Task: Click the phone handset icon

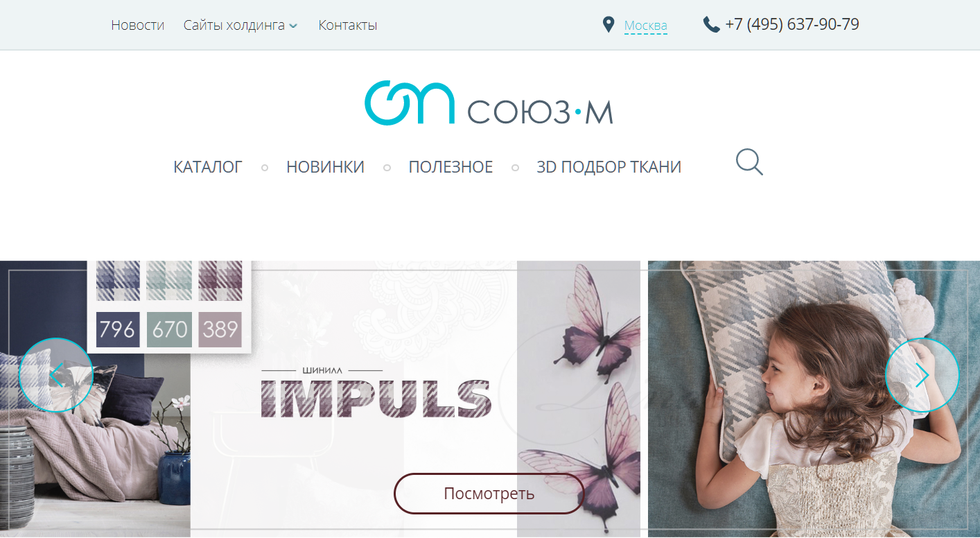Action: pyautogui.click(x=711, y=25)
